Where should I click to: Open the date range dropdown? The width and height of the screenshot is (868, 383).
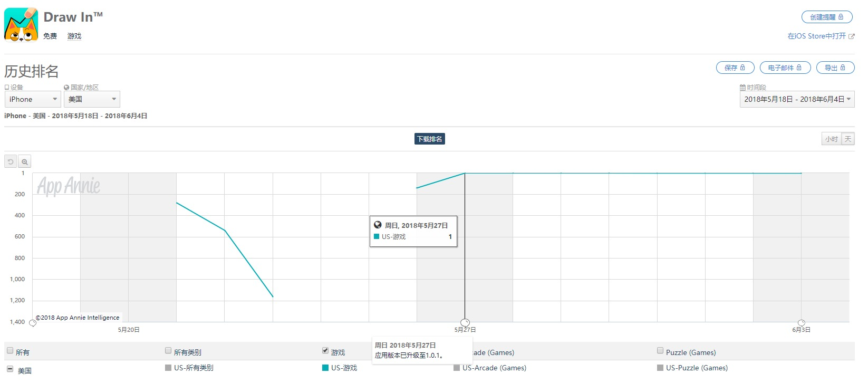click(x=797, y=99)
